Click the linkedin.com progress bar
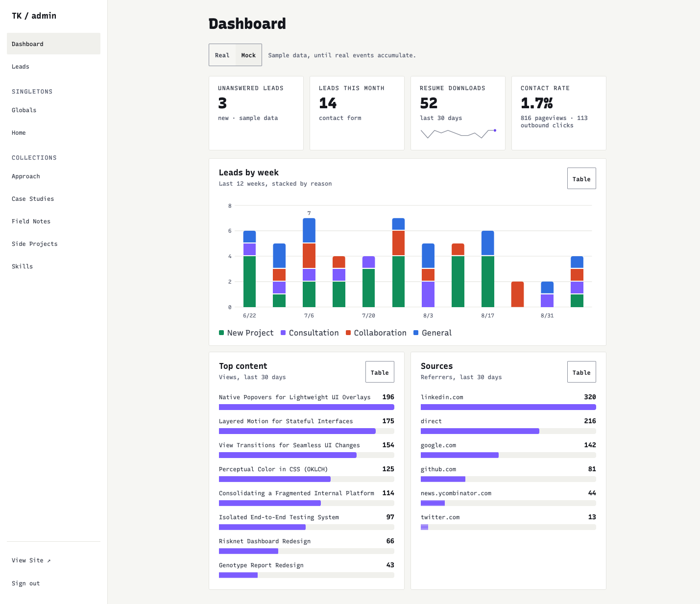This screenshot has width=700, height=604. pos(508,407)
